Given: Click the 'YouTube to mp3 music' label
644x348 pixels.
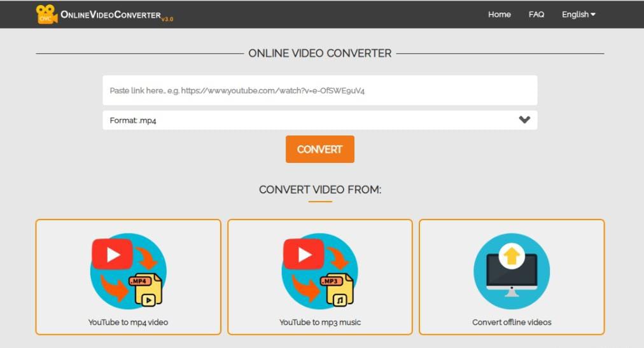Looking at the screenshot, I should (320, 322).
